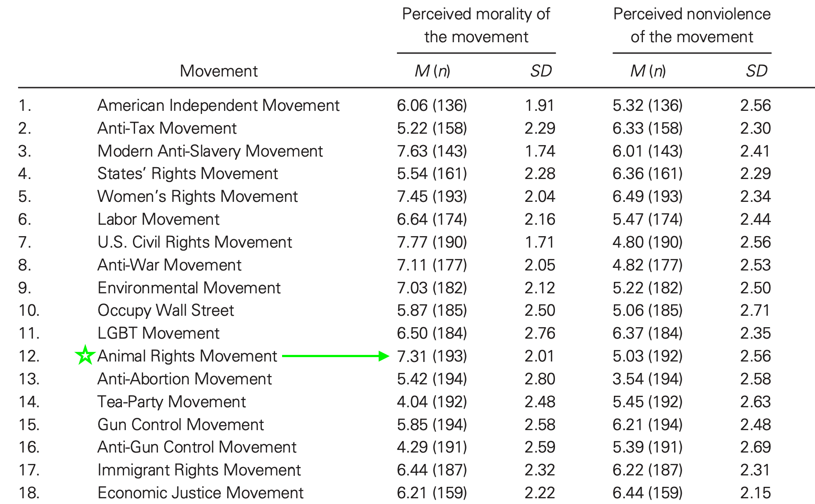Click the first SD column header under morality
The width and height of the screenshot is (815, 504).
(541, 71)
